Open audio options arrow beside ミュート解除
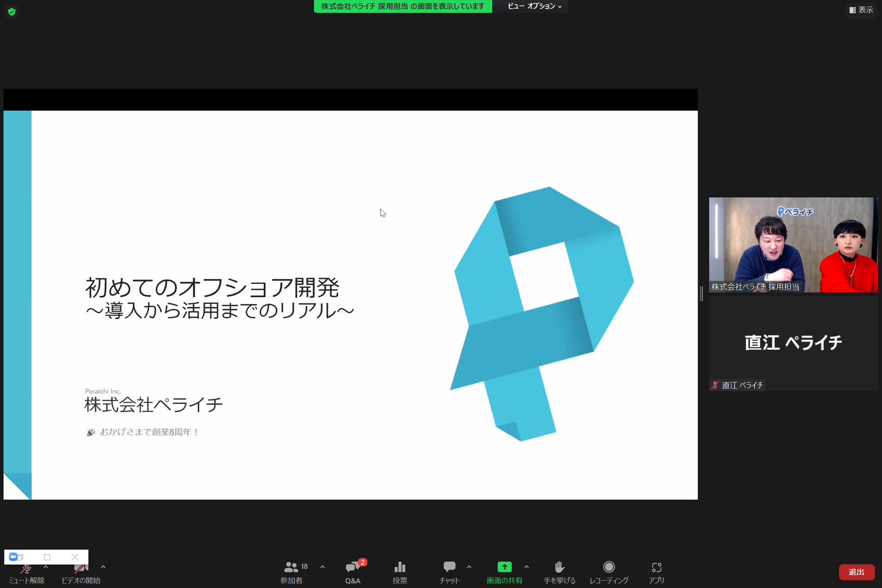 click(46, 567)
